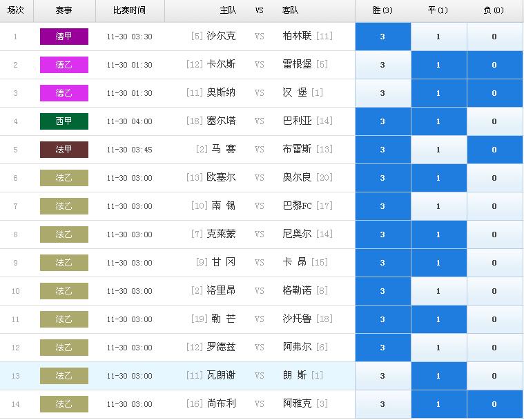
Task: Toggle loss (0) for 沙尔克 vs 柏林联
Action: [494, 37]
